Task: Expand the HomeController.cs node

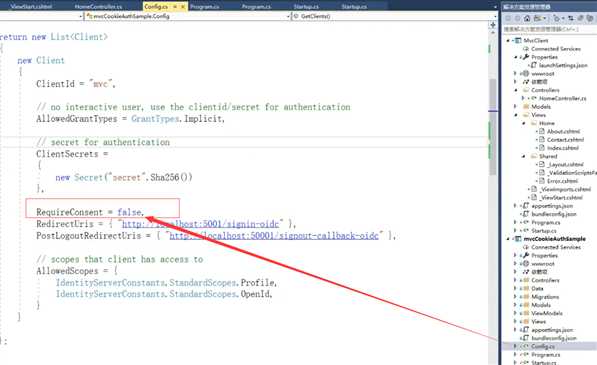Action: click(523, 98)
